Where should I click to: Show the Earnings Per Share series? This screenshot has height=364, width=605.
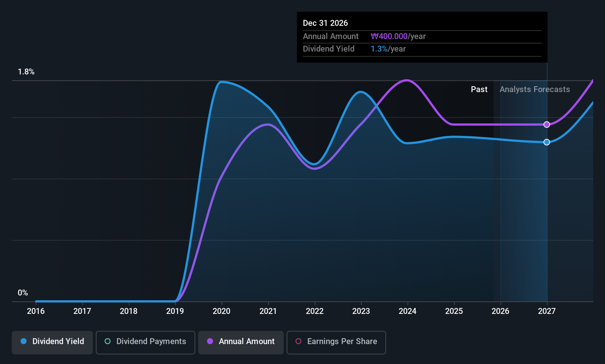[336, 342]
